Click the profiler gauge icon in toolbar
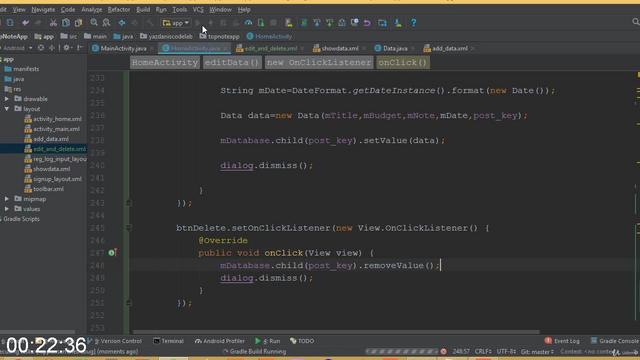This screenshot has height=360, width=640. click(x=248, y=23)
